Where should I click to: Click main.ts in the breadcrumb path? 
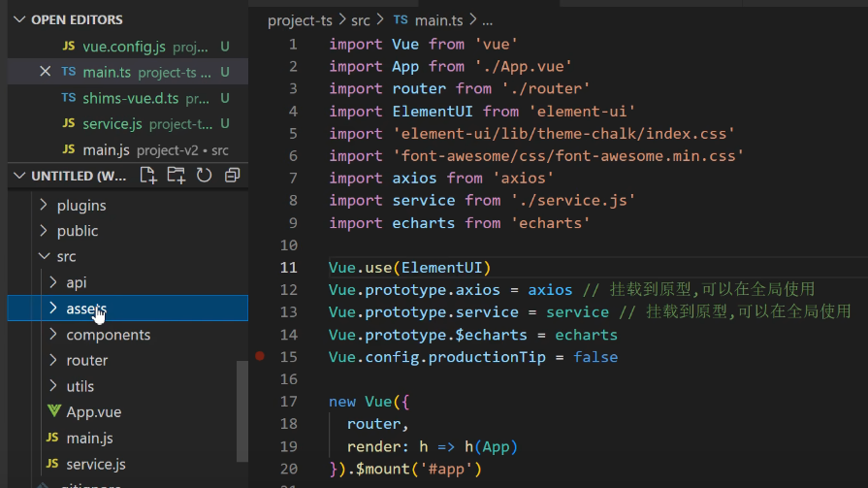[439, 20]
